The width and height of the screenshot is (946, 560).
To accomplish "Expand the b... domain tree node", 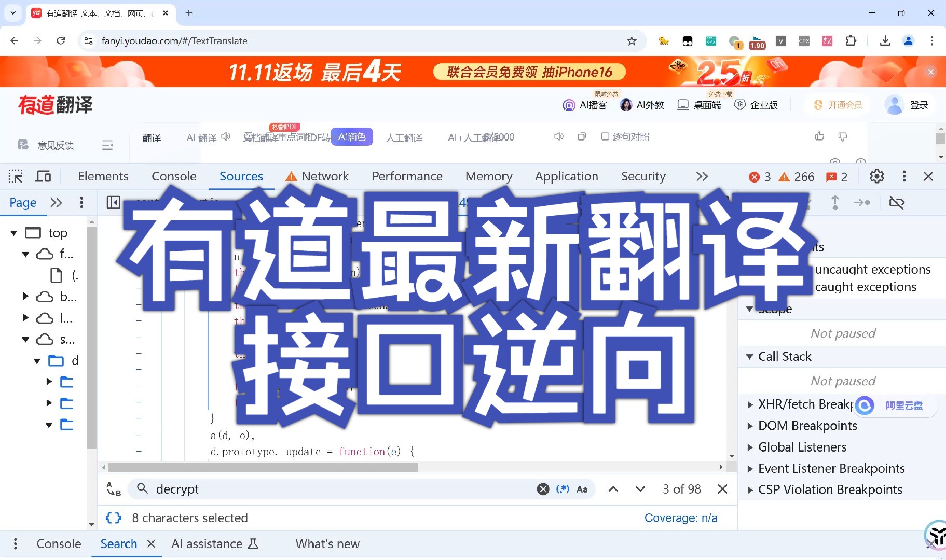I will tap(25, 296).
